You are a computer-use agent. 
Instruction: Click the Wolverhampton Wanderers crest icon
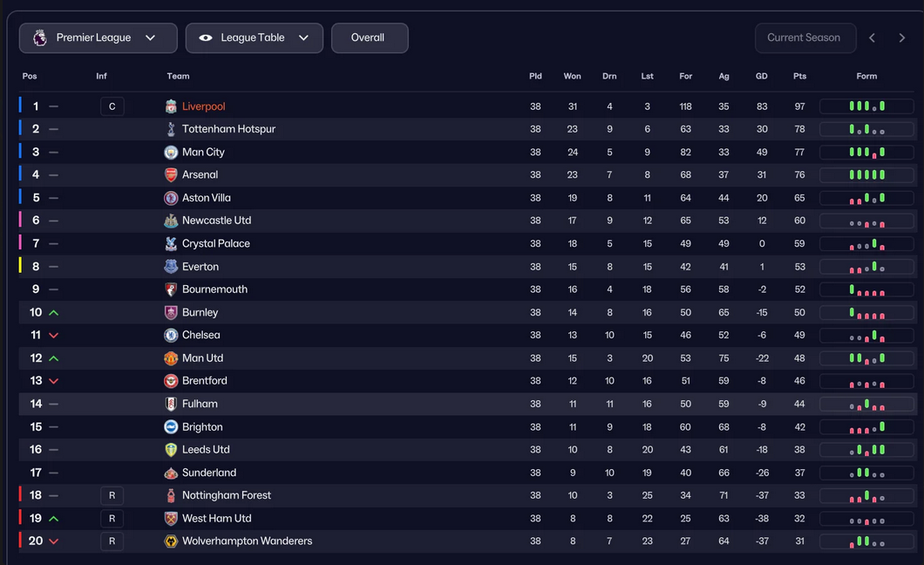click(x=171, y=541)
